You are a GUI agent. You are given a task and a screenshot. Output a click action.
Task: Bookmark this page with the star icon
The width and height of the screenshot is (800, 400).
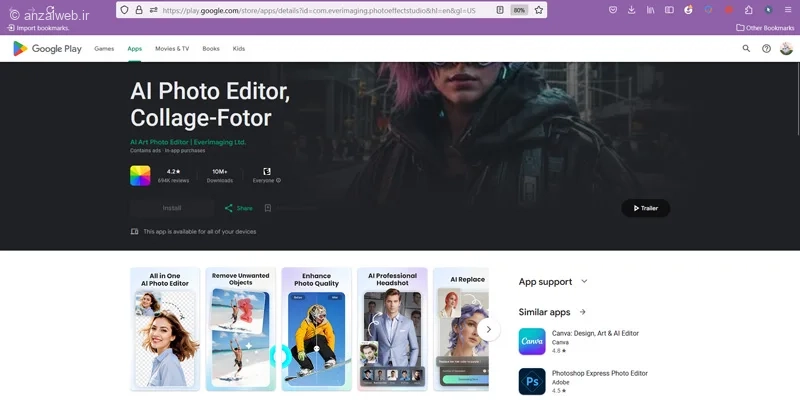[x=539, y=10]
